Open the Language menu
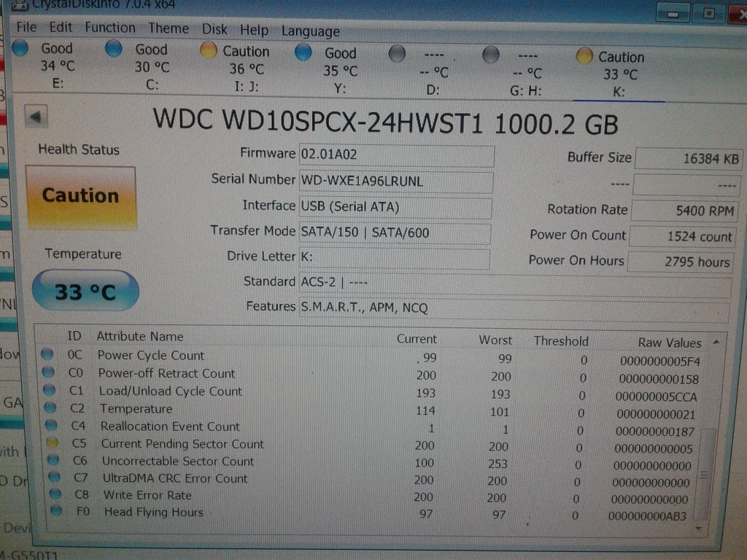The width and height of the screenshot is (747, 560). point(311,31)
